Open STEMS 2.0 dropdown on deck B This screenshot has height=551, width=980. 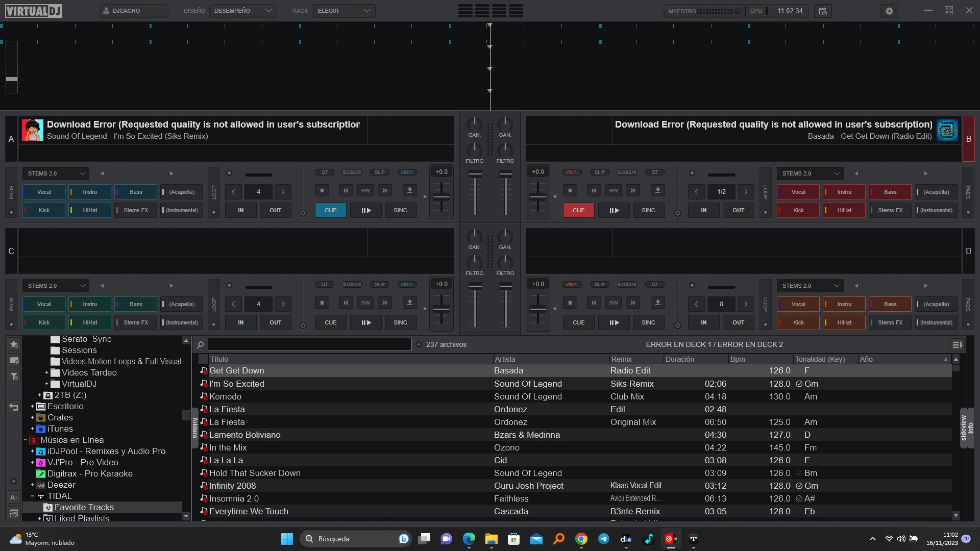[810, 173]
